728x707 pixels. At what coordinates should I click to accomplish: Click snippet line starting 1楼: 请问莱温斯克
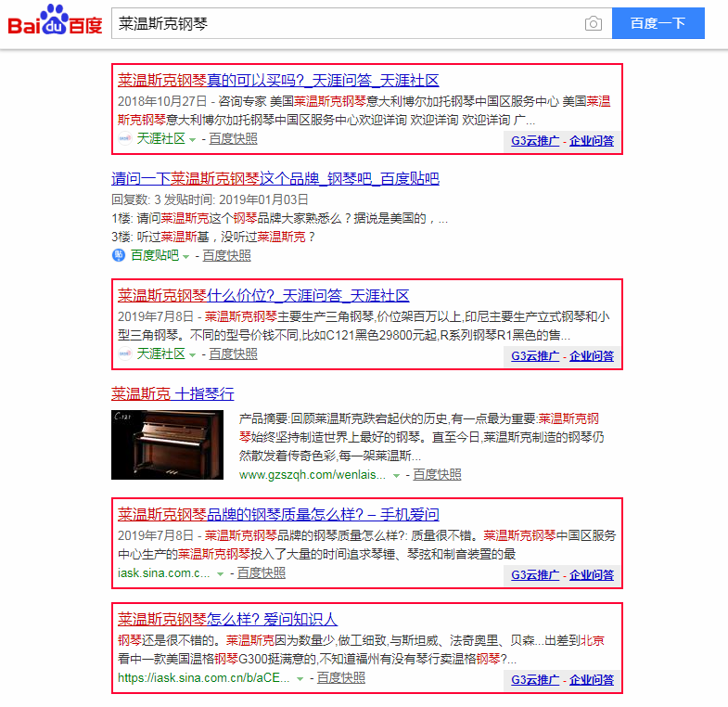click(x=279, y=218)
